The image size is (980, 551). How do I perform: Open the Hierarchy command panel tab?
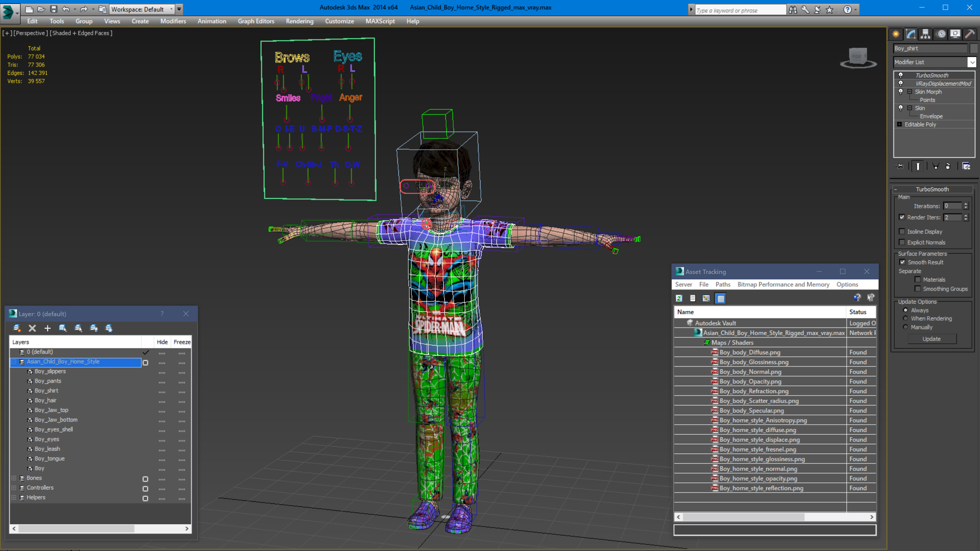click(925, 34)
